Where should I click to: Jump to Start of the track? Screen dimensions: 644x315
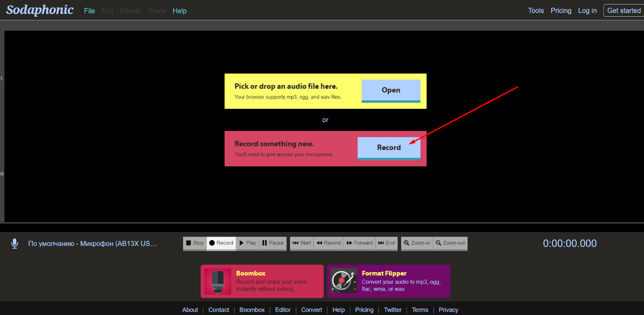pyautogui.click(x=302, y=243)
